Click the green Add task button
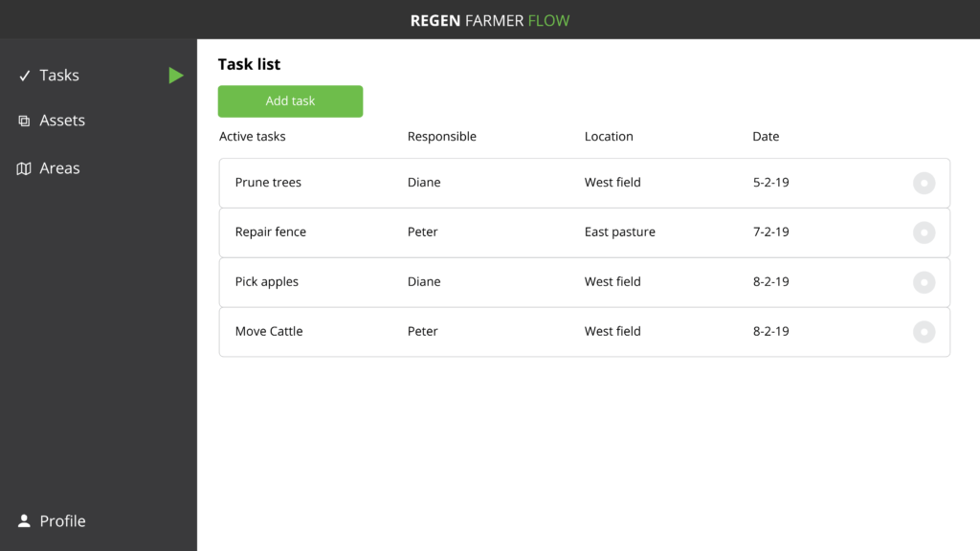Viewport: 980px width, 551px height. point(290,101)
